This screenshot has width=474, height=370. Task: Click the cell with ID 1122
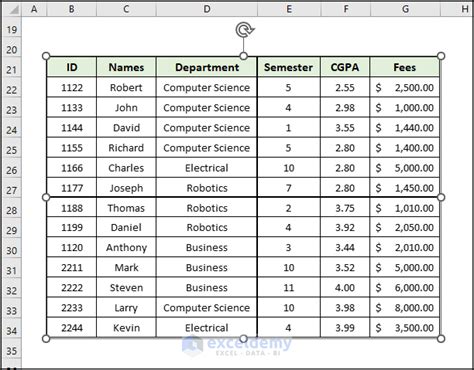click(x=72, y=88)
